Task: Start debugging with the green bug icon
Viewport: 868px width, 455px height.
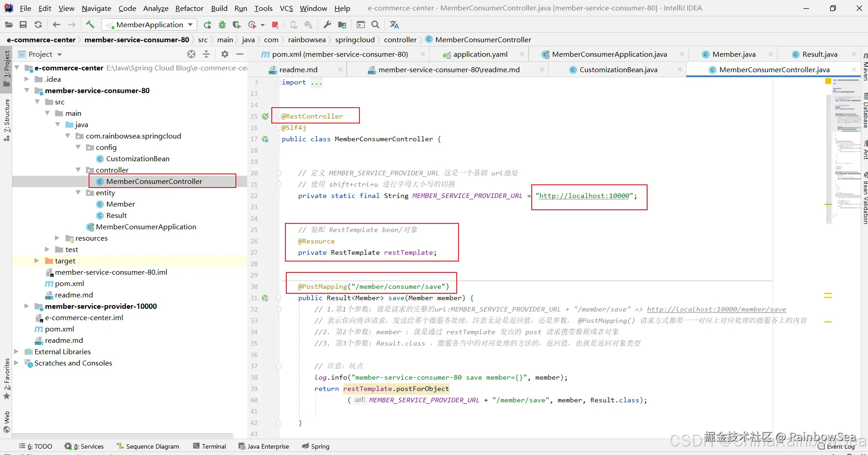Action: click(x=222, y=25)
